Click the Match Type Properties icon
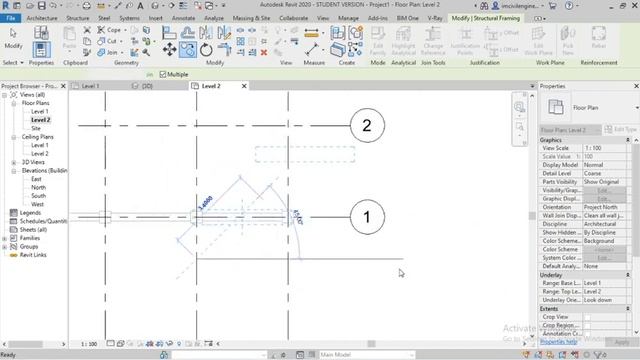This screenshot has height=360, width=640. (x=87, y=52)
